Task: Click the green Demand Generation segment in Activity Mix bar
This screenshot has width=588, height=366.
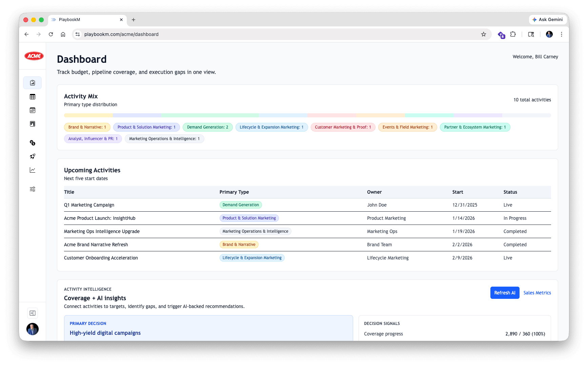Action: click(x=210, y=115)
